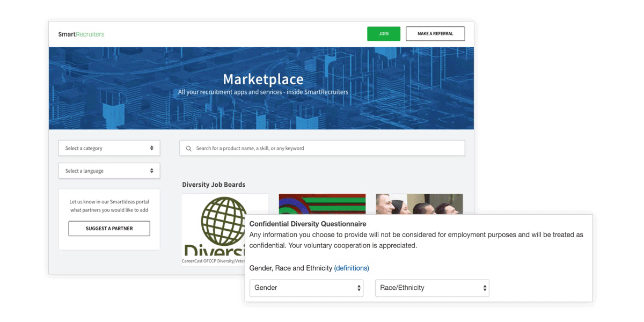Click the SmartRecruiters logo
Image resolution: width=644 pixels, height=322 pixels.
(x=81, y=34)
